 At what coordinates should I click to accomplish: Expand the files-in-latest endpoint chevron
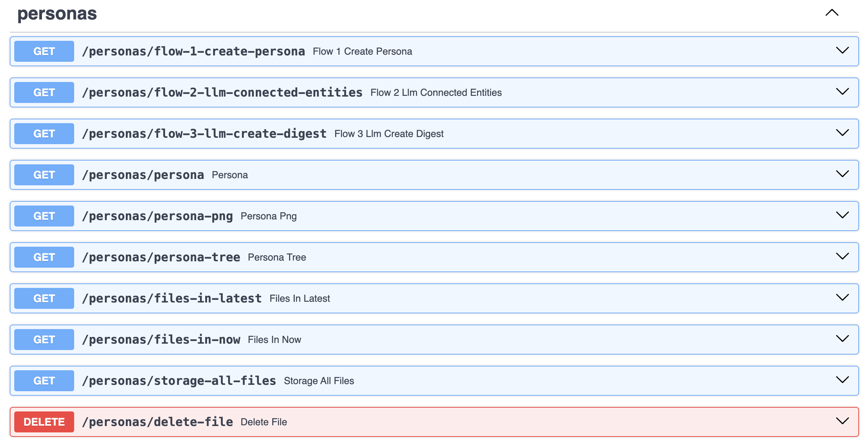tap(842, 298)
